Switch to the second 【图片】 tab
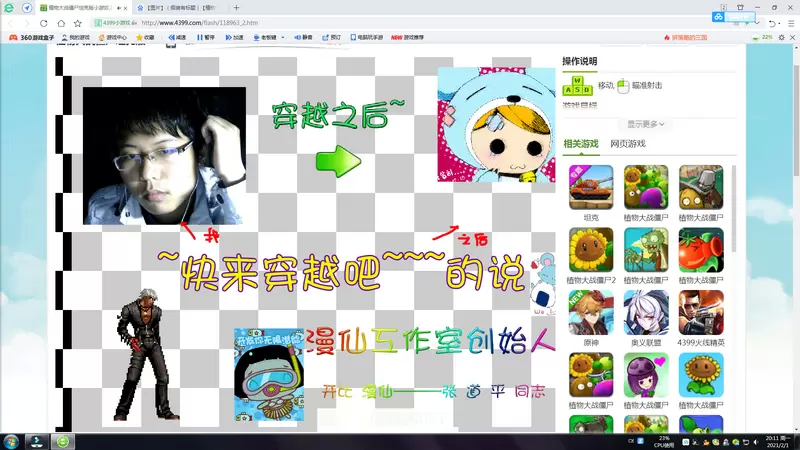800x450 pixels. coord(181,8)
